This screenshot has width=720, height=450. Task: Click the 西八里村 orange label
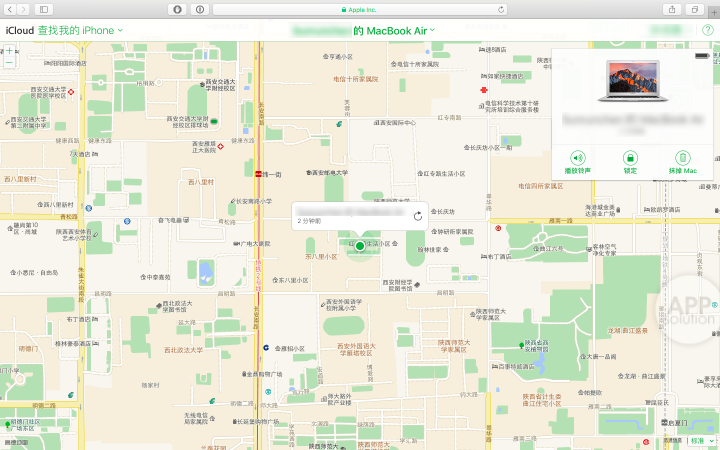coord(201,182)
